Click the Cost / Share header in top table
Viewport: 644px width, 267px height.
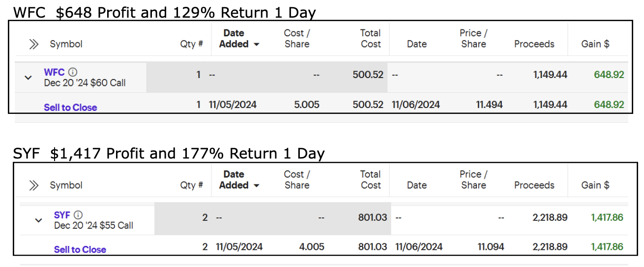pyautogui.click(x=297, y=39)
